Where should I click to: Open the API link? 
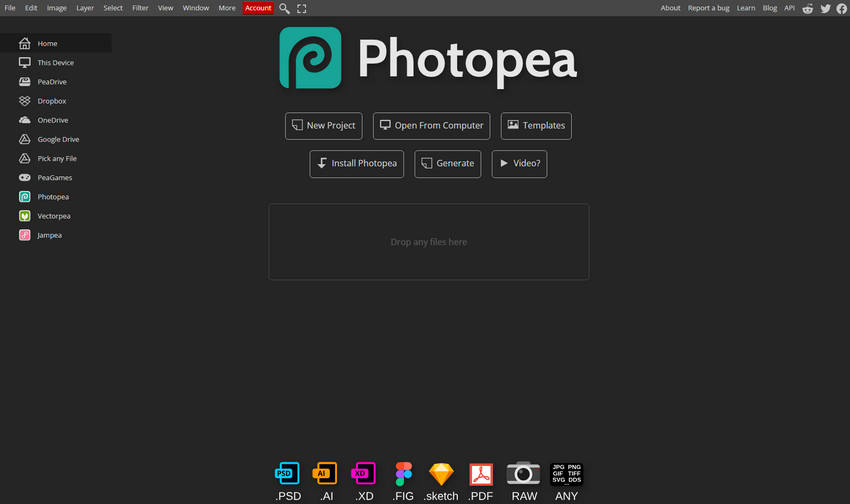click(789, 8)
